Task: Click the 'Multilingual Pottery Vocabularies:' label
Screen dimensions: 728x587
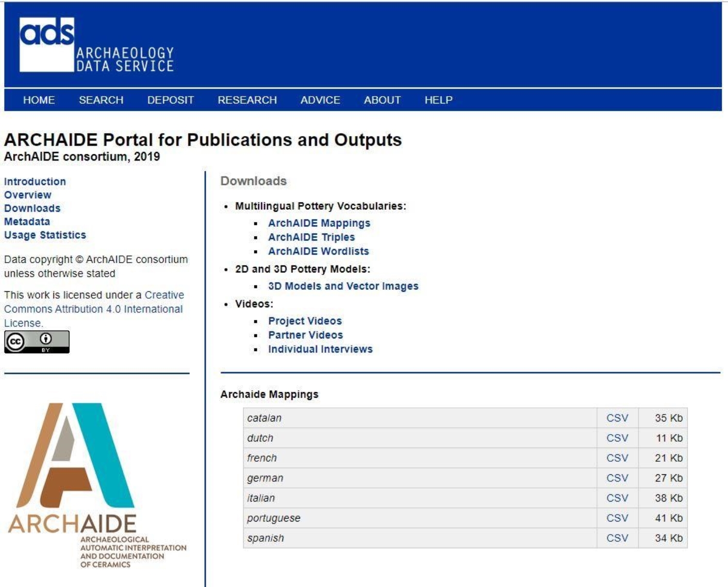Action: click(x=320, y=206)
